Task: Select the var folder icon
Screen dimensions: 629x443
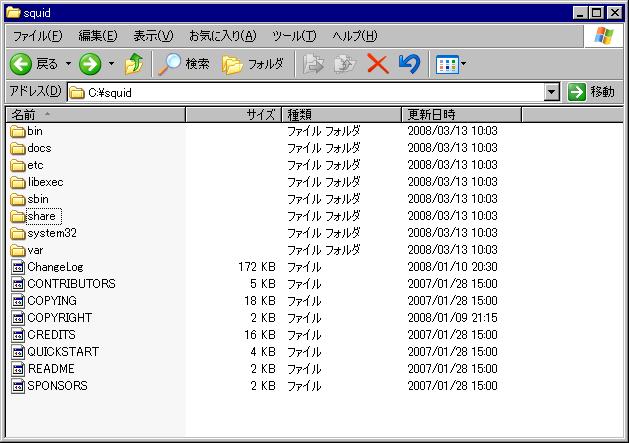Action: [18, 250]
